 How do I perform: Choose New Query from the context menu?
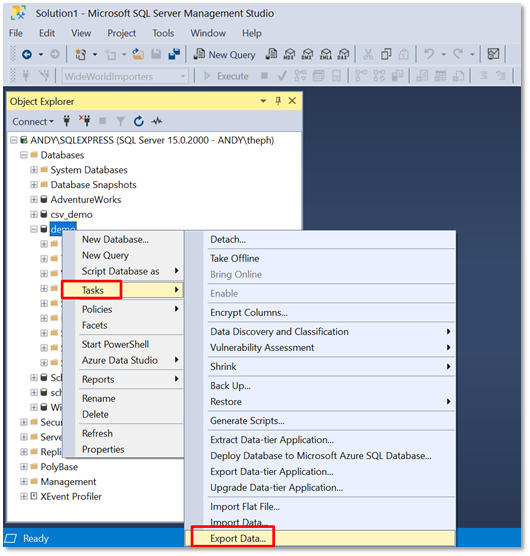click(x=123, y=256)
